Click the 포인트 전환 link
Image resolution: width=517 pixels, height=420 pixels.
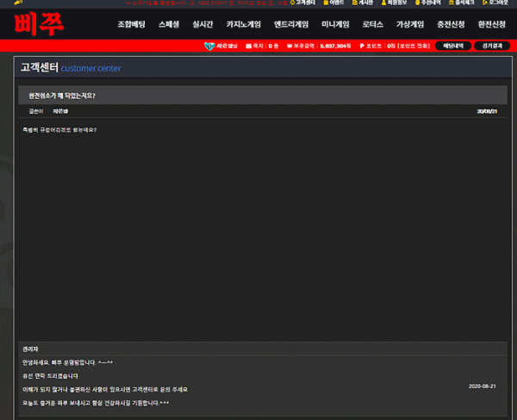[414, 46]
